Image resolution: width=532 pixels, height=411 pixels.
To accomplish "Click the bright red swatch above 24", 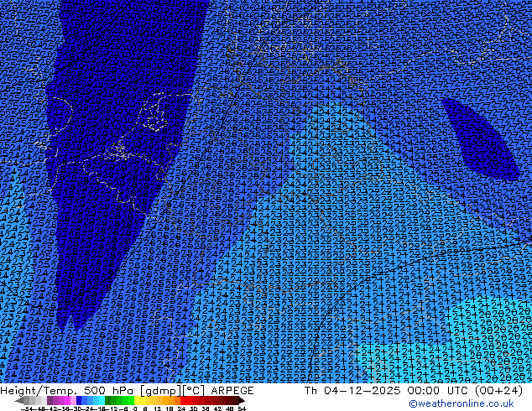I will point(183,400).
